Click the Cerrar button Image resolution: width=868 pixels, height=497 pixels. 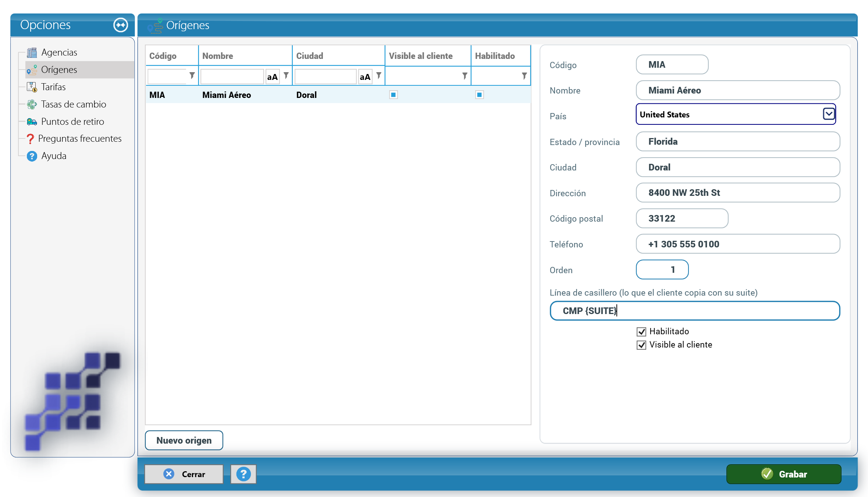tap(184, 474)
